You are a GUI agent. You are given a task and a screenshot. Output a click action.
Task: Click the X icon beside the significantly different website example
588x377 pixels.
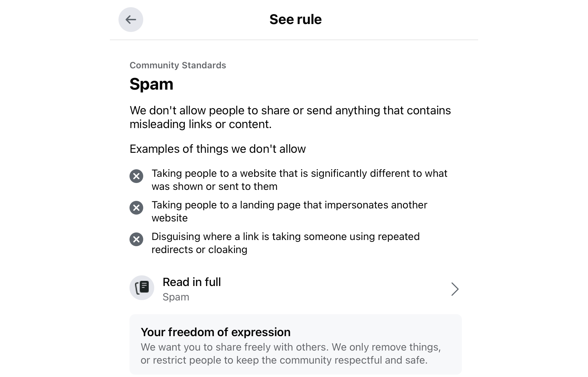[136, 176]
